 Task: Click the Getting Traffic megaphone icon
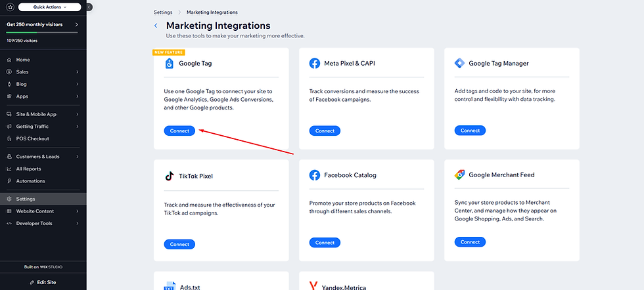9,127
